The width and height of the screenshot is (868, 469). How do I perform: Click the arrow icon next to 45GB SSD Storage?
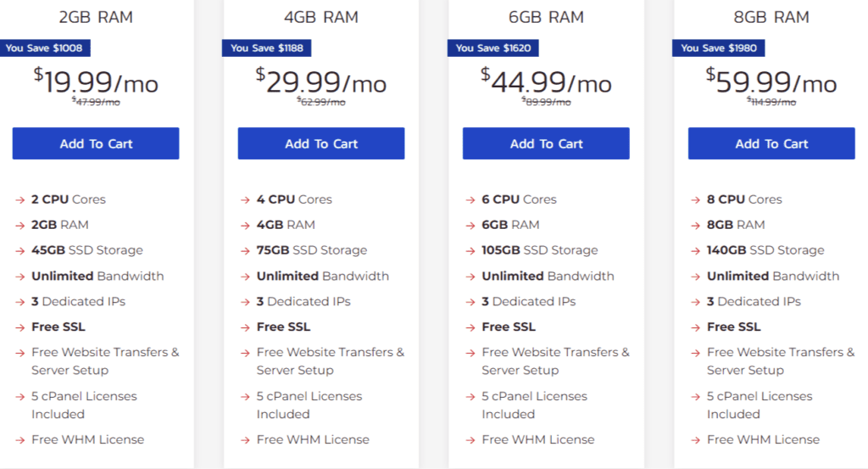click(19, 251)
